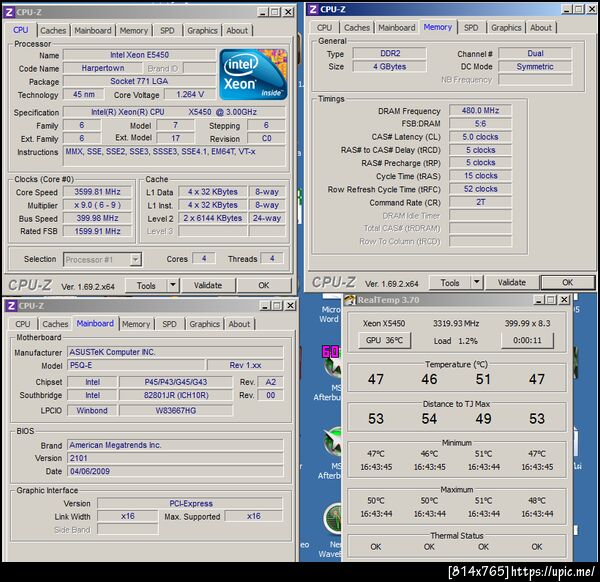
Task: Click CPU-Z icon in top-left window title bar
Action: pyautogui.click(x=9, y=12)
